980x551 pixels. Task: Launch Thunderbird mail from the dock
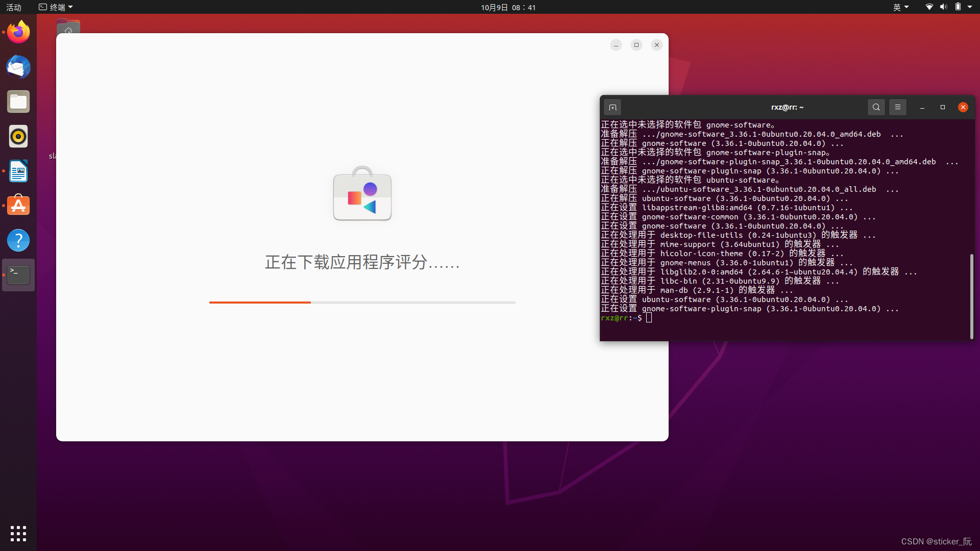(18, 67)
